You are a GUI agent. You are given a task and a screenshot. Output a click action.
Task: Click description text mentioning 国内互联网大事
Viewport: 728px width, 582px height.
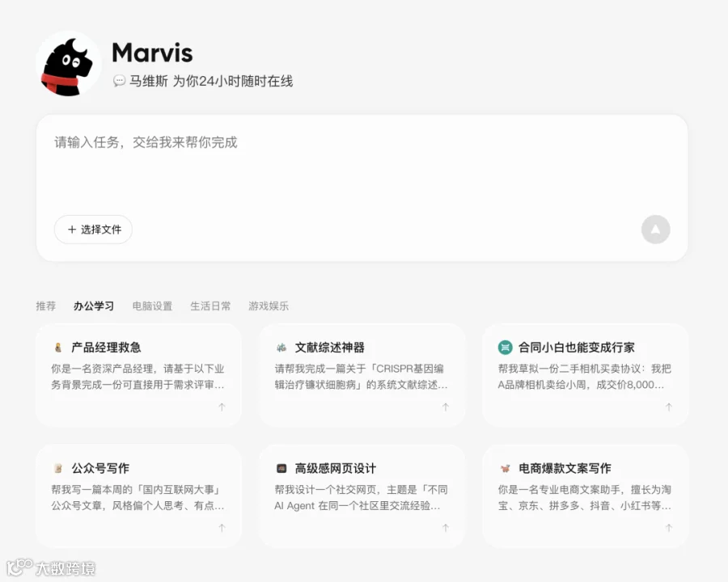click(138, 498)
